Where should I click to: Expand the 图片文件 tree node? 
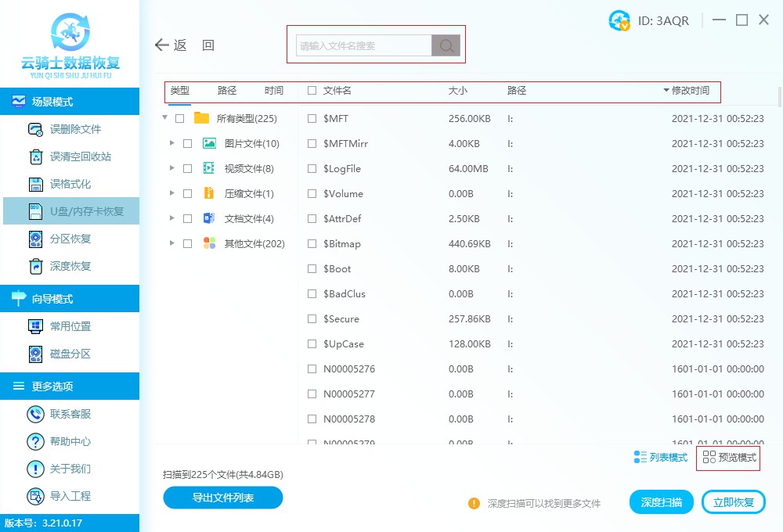[x=171, y=142]
